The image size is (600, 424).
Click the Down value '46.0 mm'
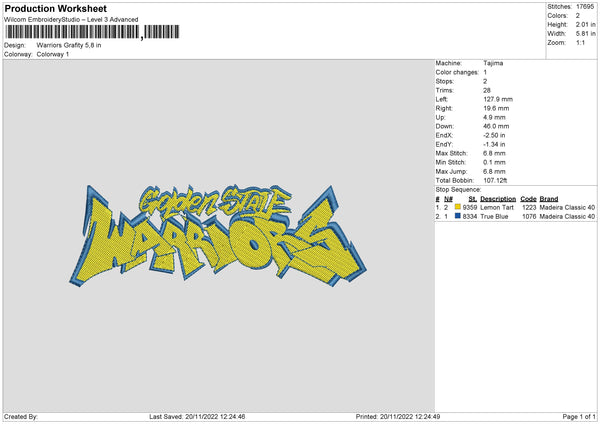[496, 126]
